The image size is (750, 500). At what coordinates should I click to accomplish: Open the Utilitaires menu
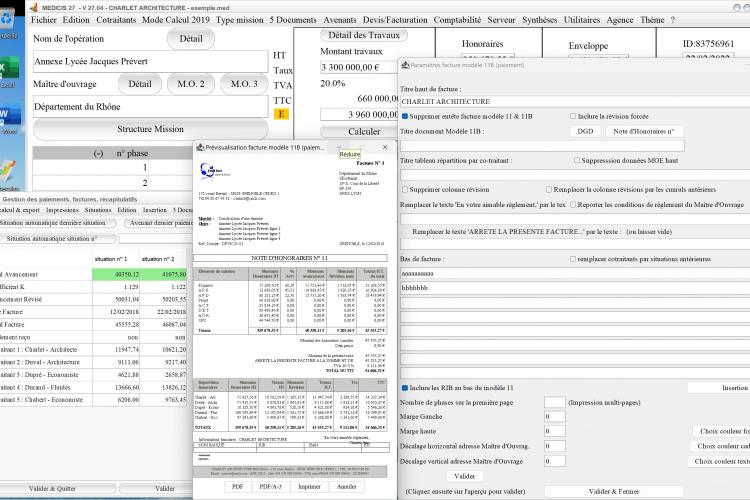(x=582, y=20)
